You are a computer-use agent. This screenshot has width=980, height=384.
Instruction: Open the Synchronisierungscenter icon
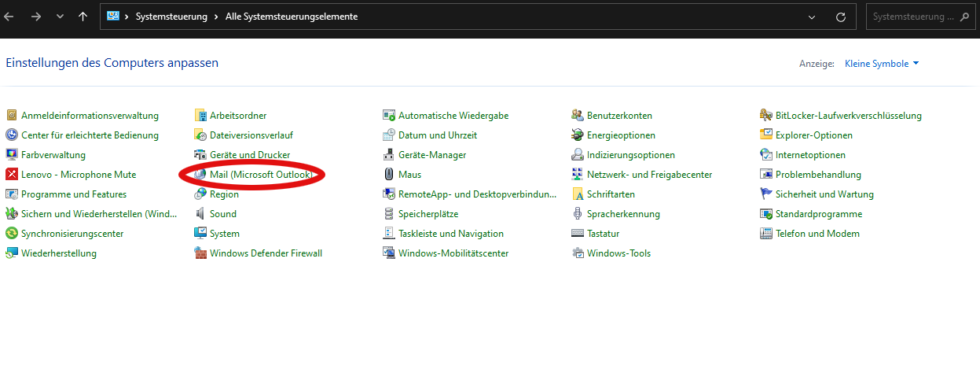(x=12, y=234)
